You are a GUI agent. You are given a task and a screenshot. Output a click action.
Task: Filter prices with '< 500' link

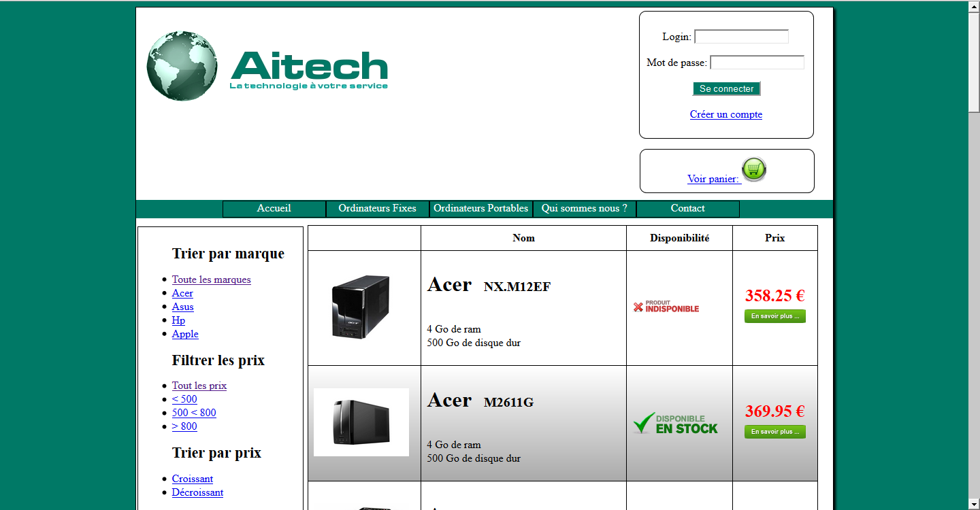184,399
